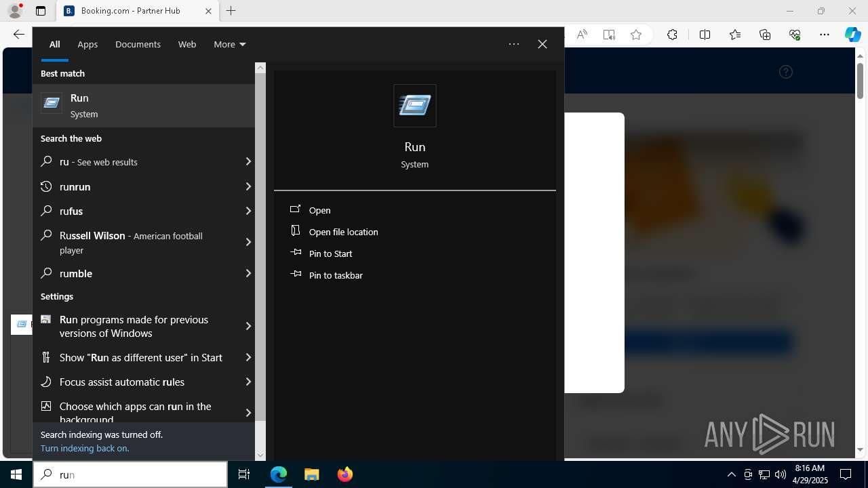The height and width of the screenshot is (488, 868).
Task: Click the rumble web suggestion
Action: (x=76, y=273)
